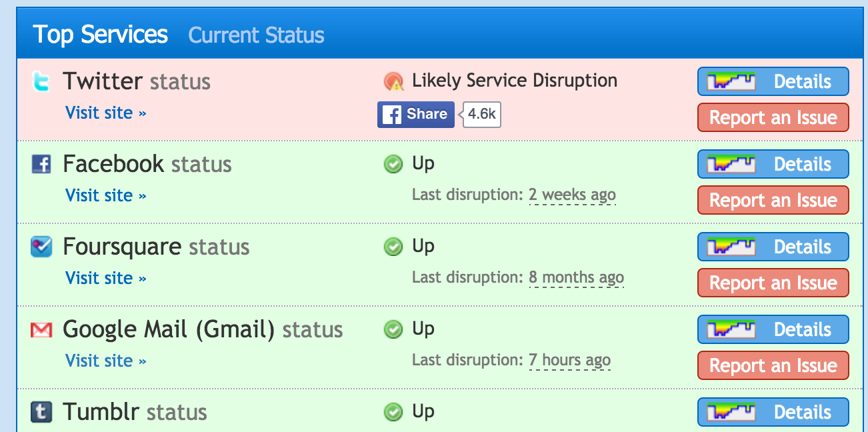
Task: Select the Current Status heading tab
Action: point(257,35)
